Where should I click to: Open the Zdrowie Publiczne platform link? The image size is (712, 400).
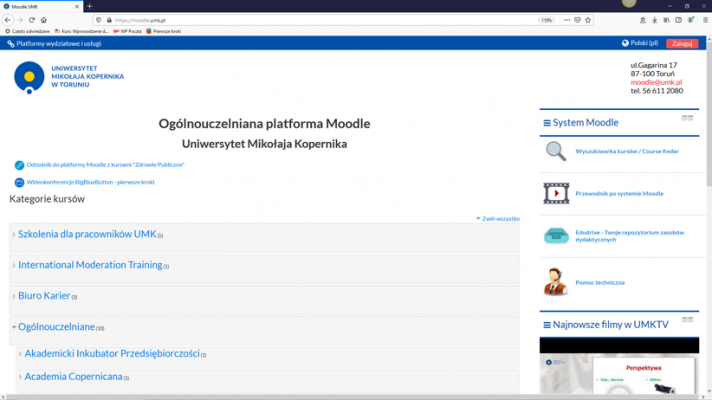[105, 165]
